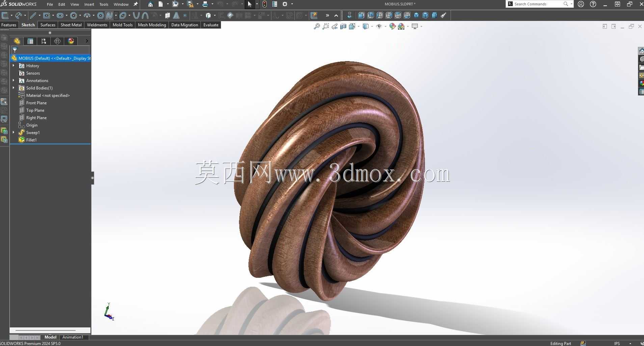Expand more manager tabs chevron
Screen dimensions: 644x346
click(87, 41)
